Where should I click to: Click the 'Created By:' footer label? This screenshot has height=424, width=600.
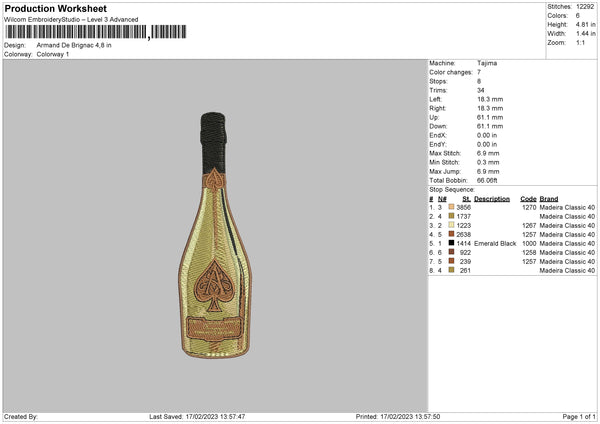(21, 416)
